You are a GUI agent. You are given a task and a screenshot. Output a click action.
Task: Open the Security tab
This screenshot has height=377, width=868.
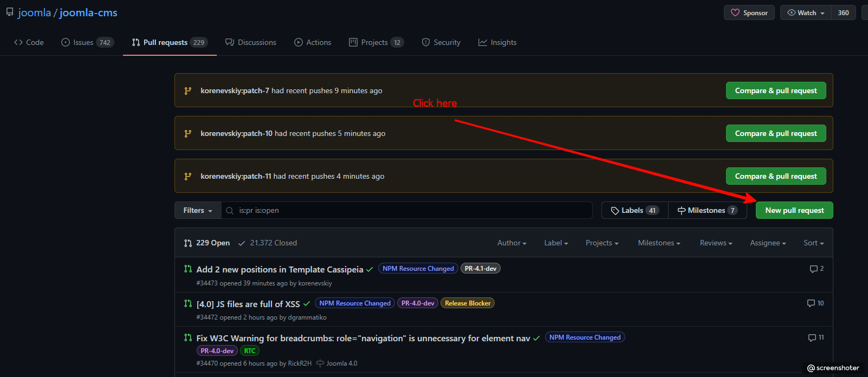tap(441, 42)
